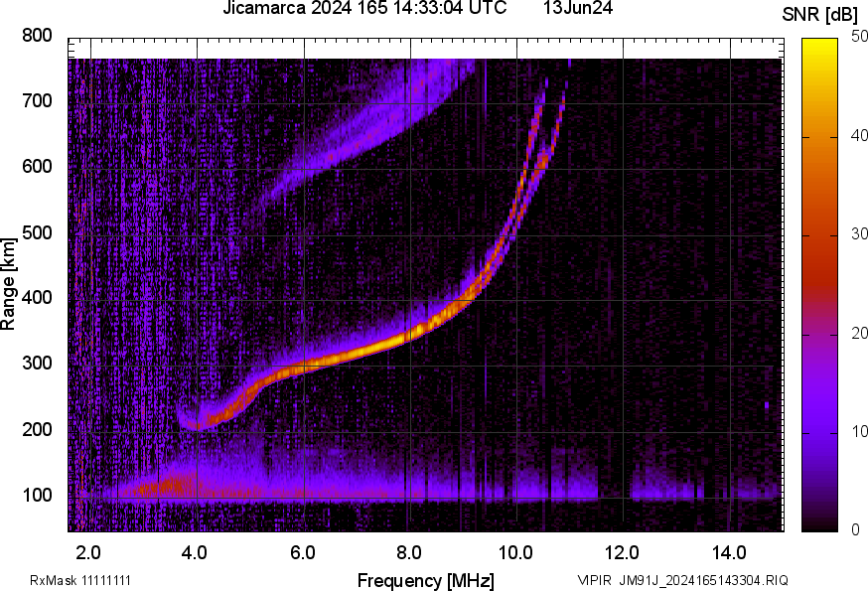Viewport: 868px width, 591px height.
Task: Click the frequency tick label '6.0'
Action: 302,553
